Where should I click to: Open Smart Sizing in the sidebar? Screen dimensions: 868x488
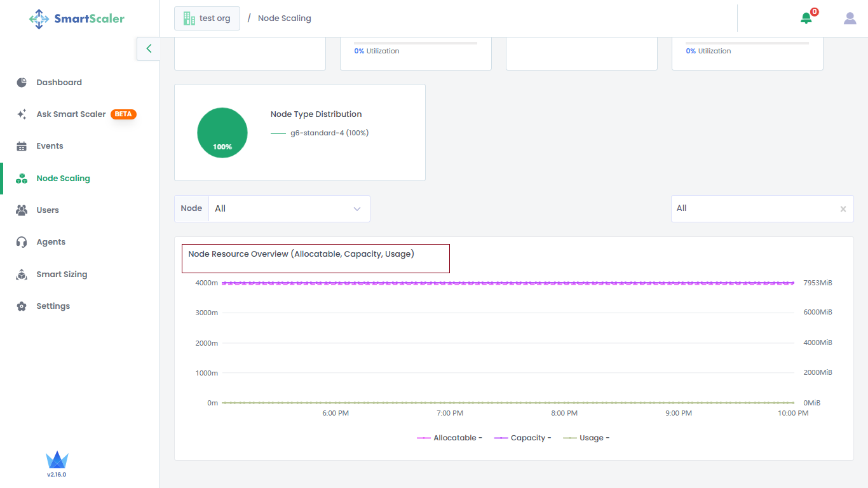[x=62, y=274]
